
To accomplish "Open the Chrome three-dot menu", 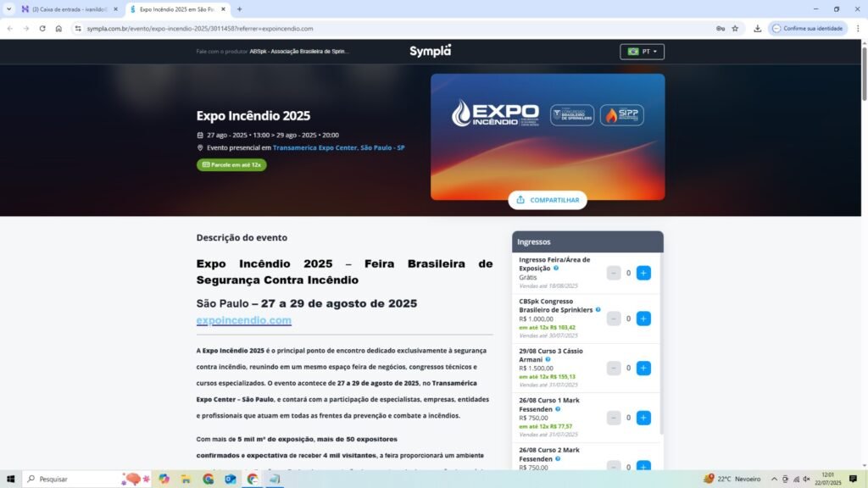I will click(858, 28).
